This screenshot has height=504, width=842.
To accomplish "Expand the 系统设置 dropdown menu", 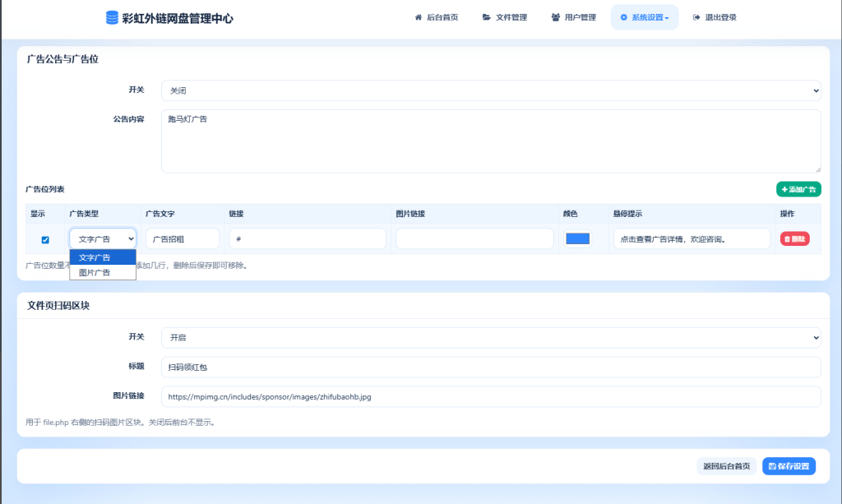I will (645, 17).
